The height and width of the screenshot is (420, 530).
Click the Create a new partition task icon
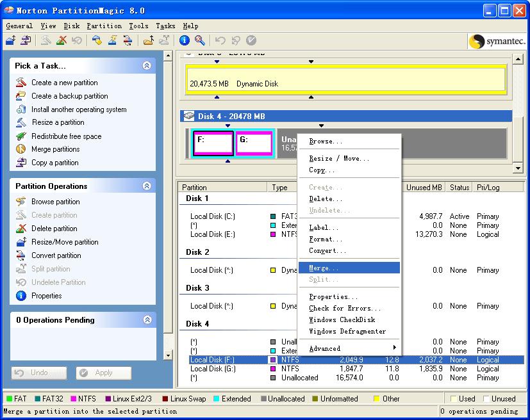click(21, 83)
